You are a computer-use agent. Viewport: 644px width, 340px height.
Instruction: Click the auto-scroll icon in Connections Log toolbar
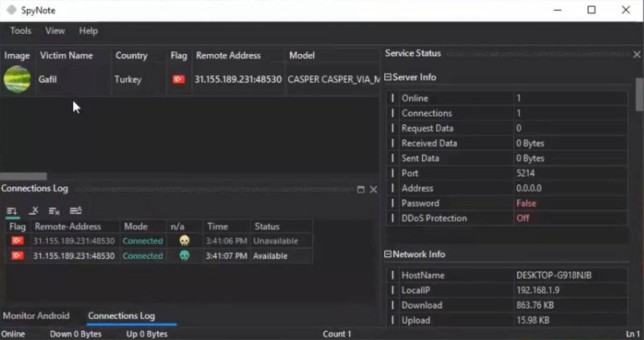[12, 211]
